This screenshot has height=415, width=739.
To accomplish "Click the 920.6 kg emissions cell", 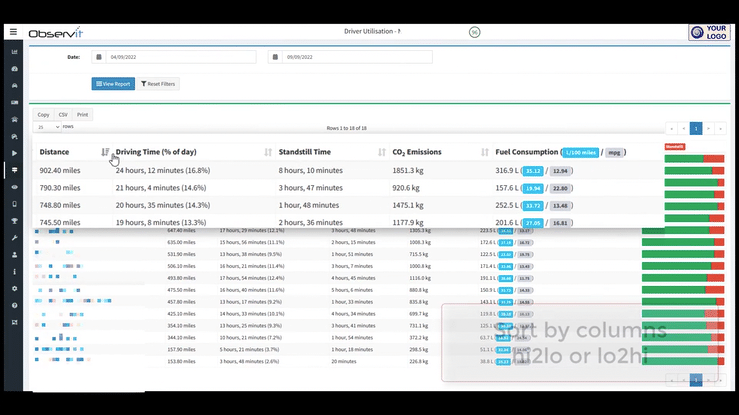I will [x=406, y=188].
